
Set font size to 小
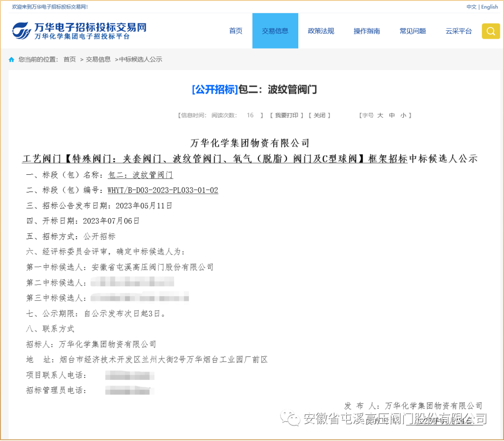(x=403, y=115)
